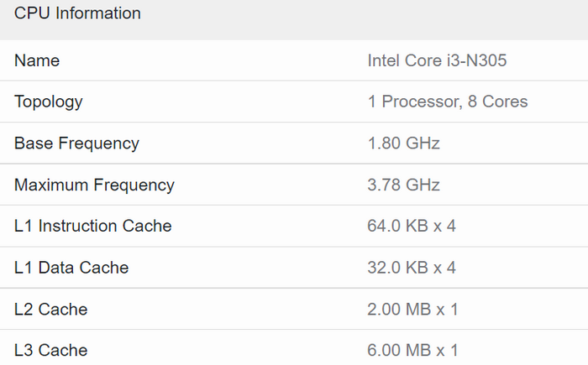Select the Name row label

click(37, 60)
